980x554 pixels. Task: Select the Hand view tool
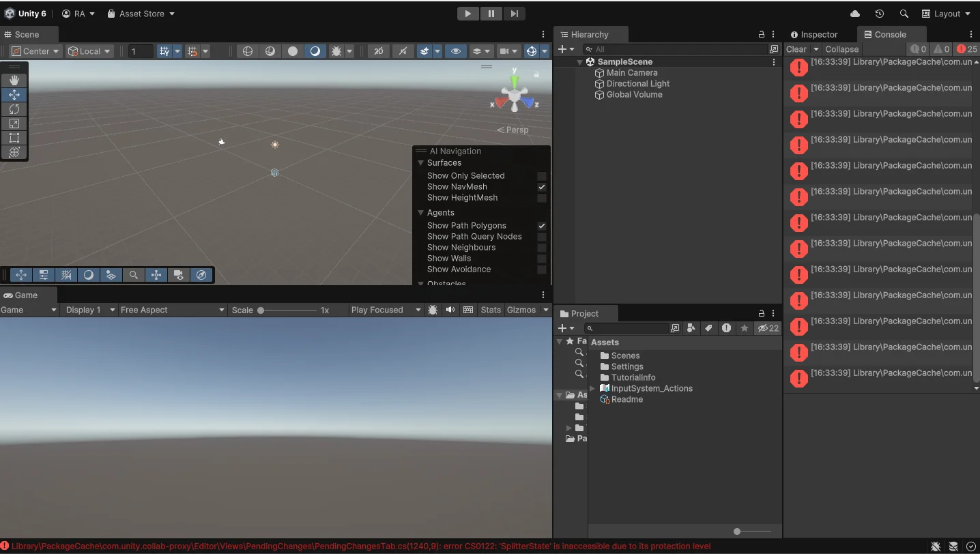point(14,81)
